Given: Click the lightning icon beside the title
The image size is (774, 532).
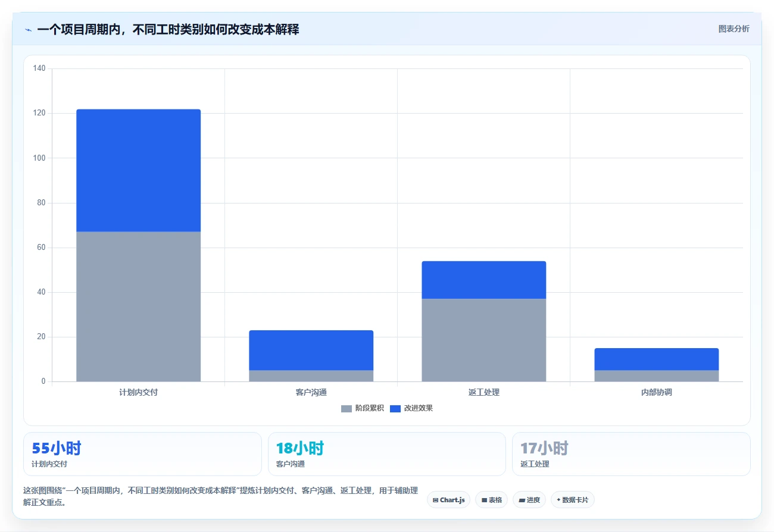Looking at the screenshot, I should point(28,30).
